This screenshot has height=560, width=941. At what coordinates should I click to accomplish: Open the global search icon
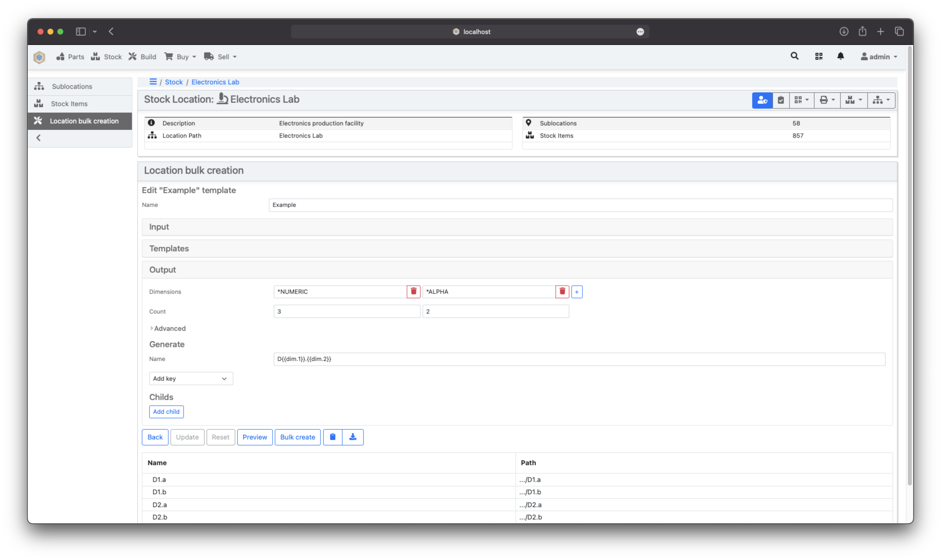794,56
